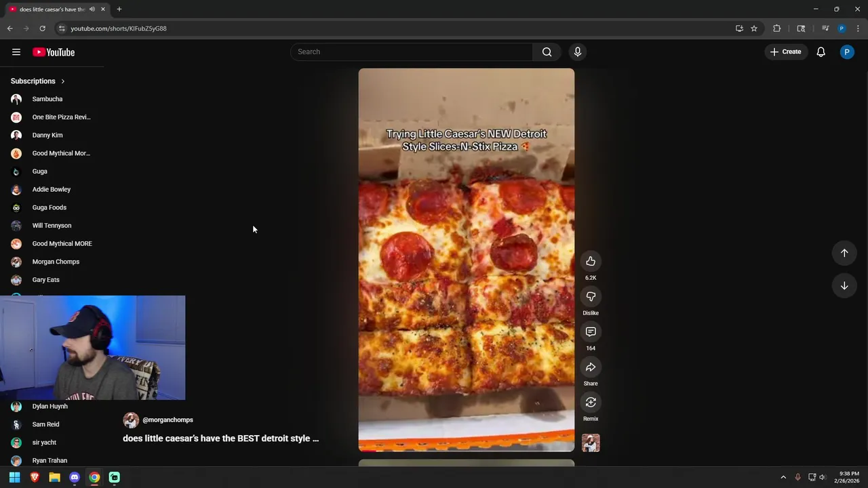Switch to Chrome in the taskbar
Image resolution: width=868 pixels, height=488 pixels.
click(x=94, y=477)
